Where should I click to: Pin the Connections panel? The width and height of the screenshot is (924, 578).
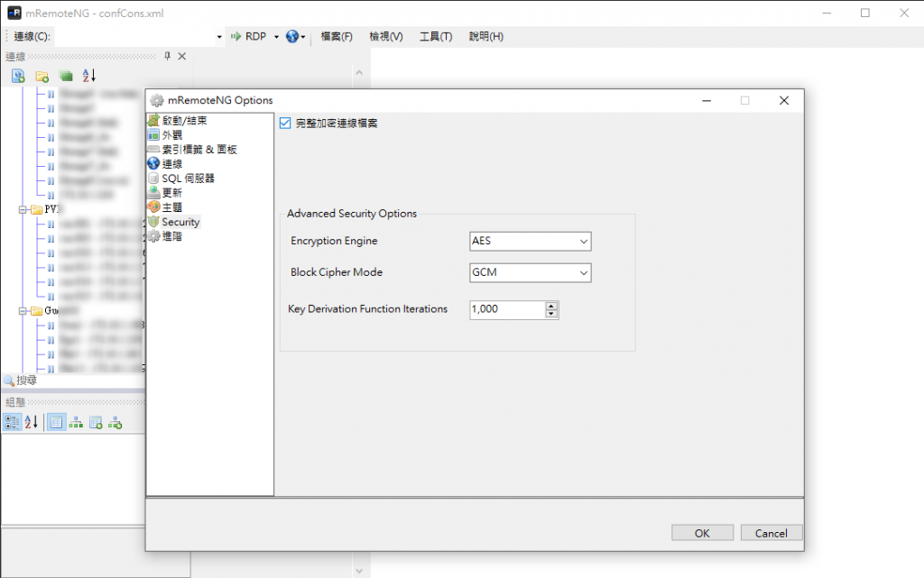[x=167, y=56]
